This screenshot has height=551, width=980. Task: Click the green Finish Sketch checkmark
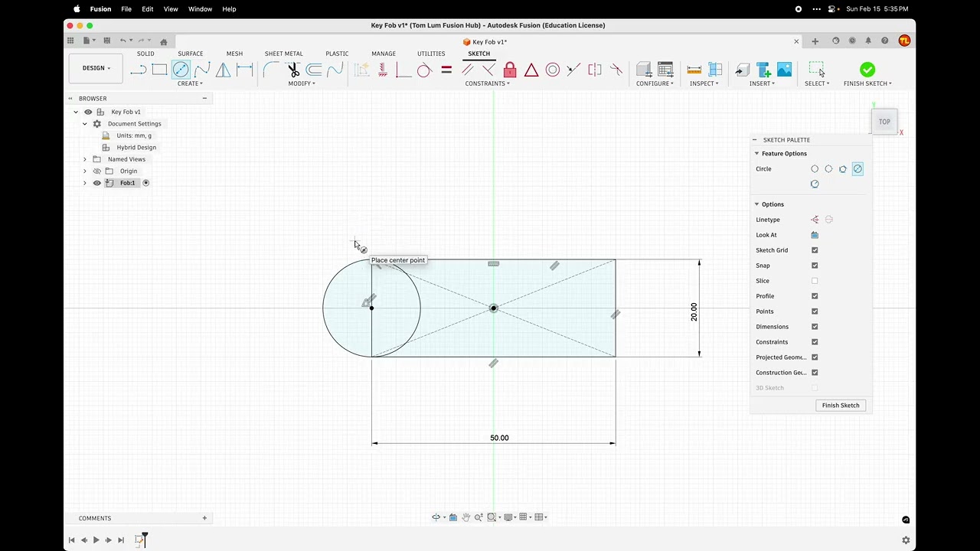pos(867,70)
